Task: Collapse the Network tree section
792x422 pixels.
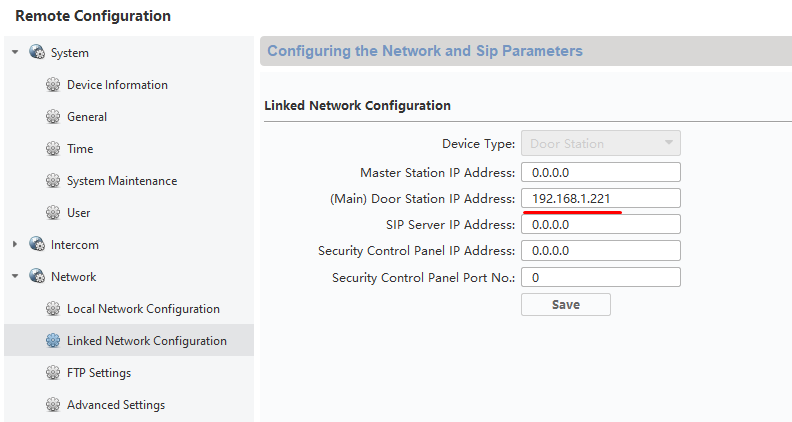Action: coord(15,276)
